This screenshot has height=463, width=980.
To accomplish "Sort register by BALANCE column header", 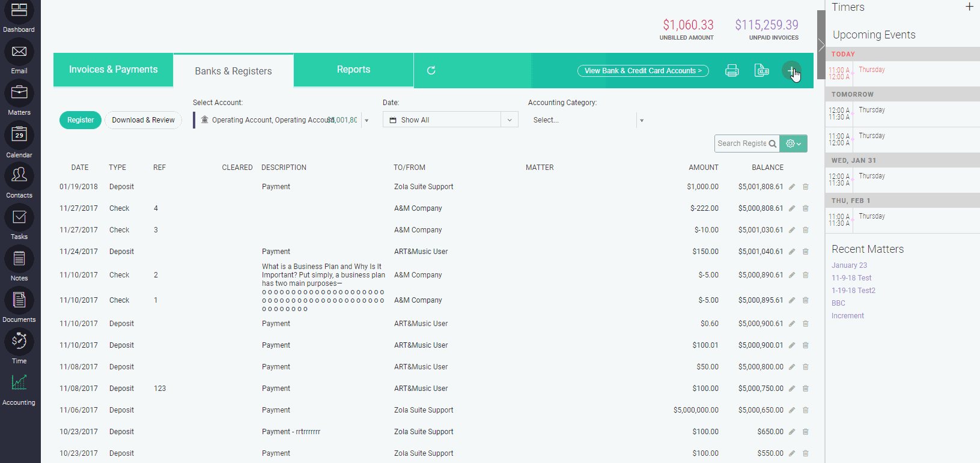I will click(768, 168).
